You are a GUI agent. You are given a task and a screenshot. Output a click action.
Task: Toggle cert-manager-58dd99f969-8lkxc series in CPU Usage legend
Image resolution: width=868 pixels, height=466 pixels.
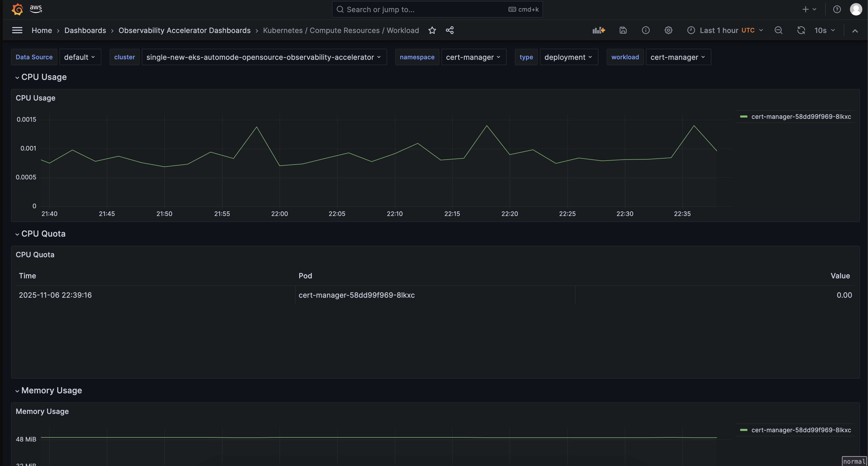pos(801,116)
